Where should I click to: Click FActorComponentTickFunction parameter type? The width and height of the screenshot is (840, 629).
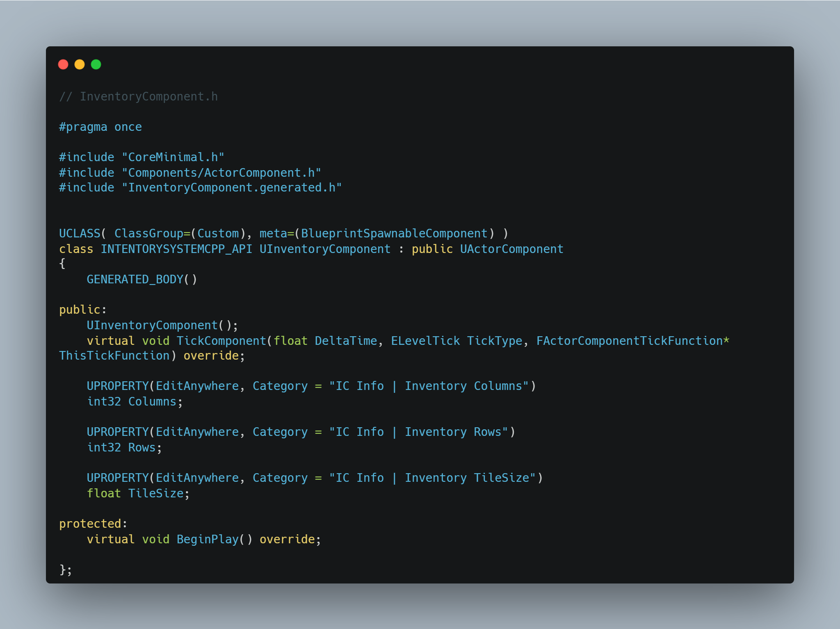[x=629, y=341]
